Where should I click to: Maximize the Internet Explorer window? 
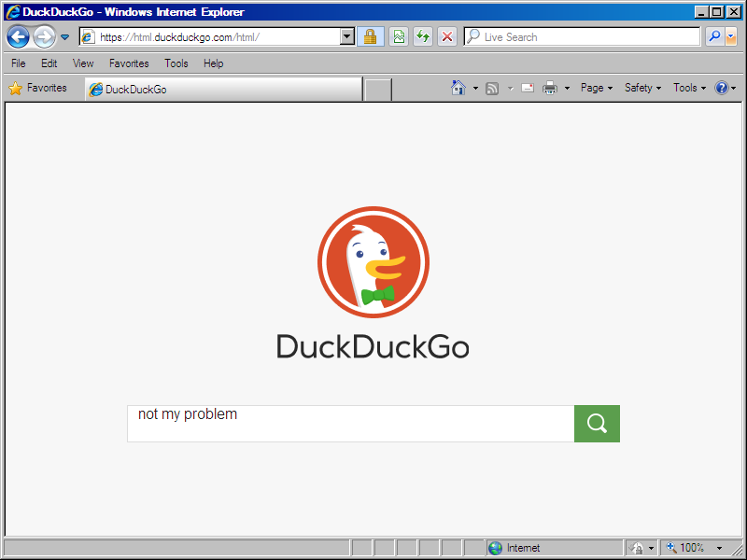[716, 12]
